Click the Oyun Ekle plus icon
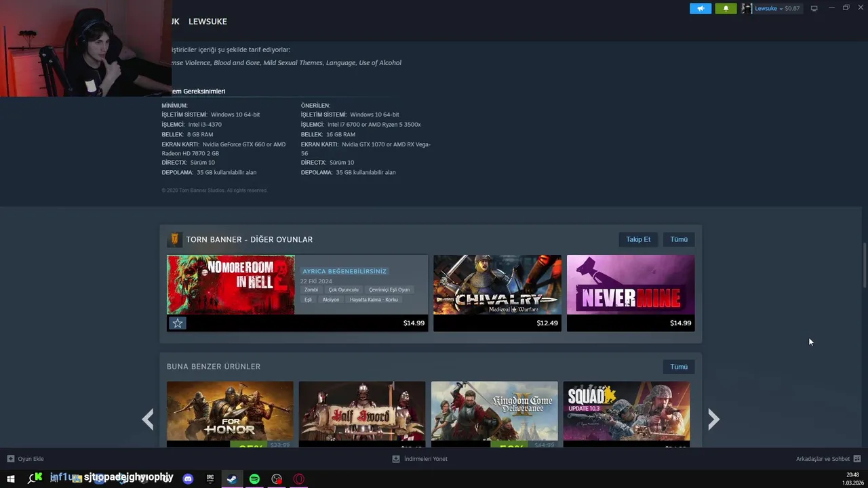Viewport: 868px width, 488px height. [x=11, y=459]
